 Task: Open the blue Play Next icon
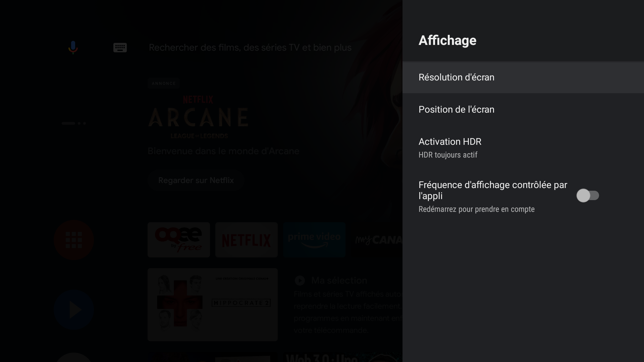[x=74, y=309]
